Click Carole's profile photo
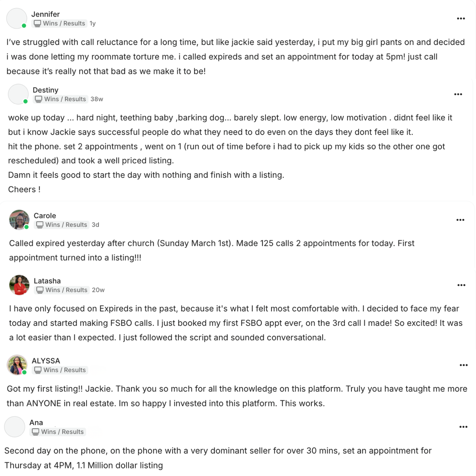The image size is (476, 476). pyautogui.click(x=19, y=219)
